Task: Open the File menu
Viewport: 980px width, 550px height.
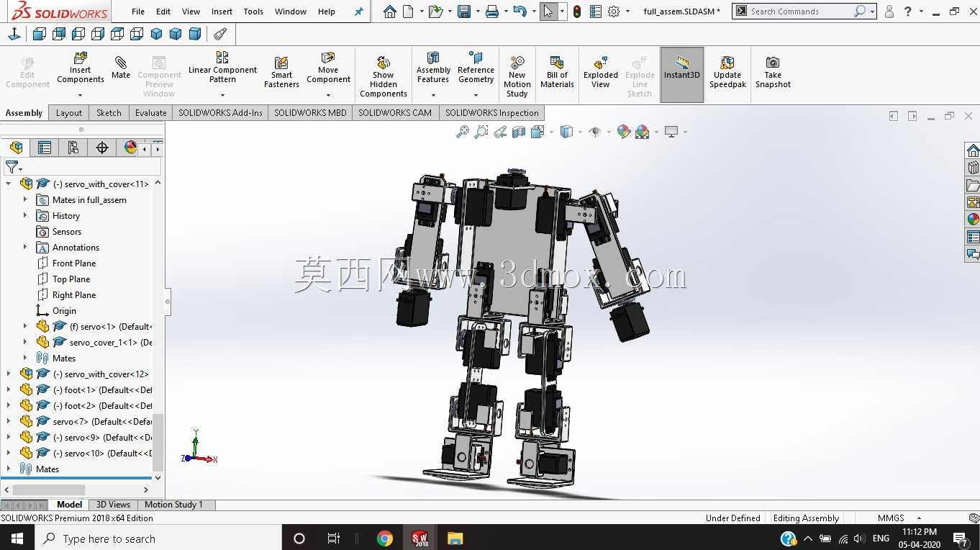Action: (x=138, y=12)
